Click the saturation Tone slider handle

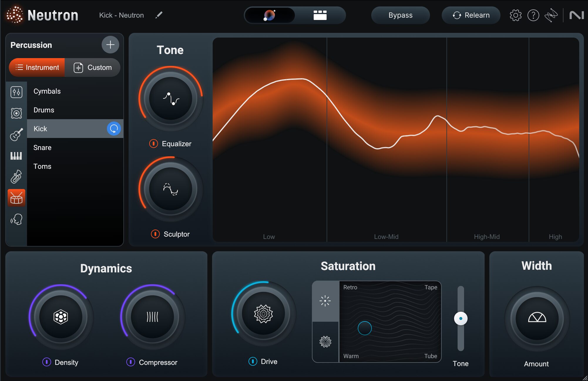tap(461, 318)
